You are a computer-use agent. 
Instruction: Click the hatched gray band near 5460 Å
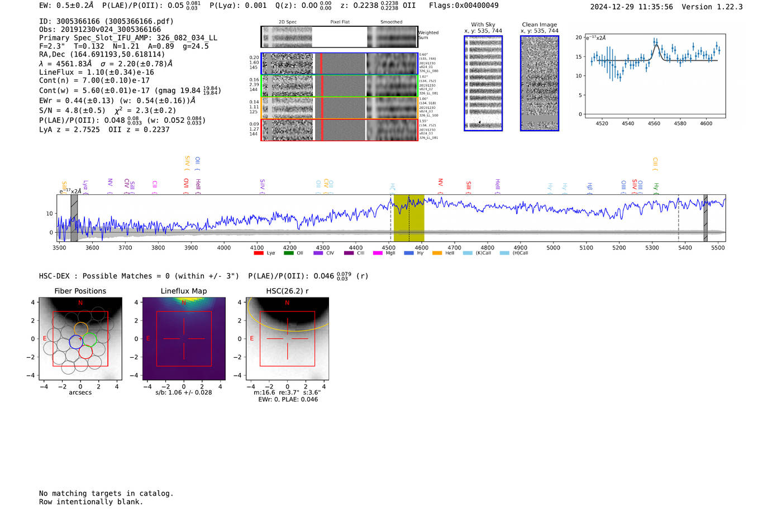705,218
